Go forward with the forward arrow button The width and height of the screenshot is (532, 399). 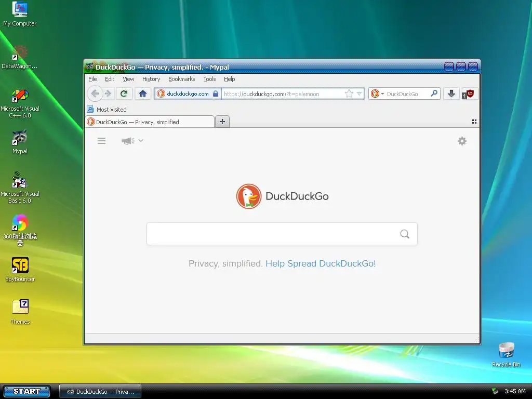point(108,94)
